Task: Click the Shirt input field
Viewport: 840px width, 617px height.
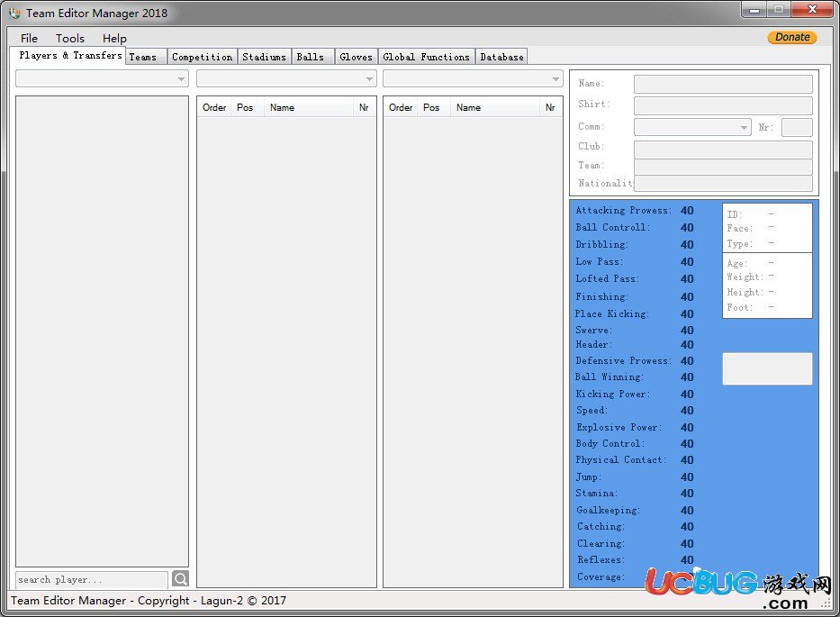Action: 723,105
